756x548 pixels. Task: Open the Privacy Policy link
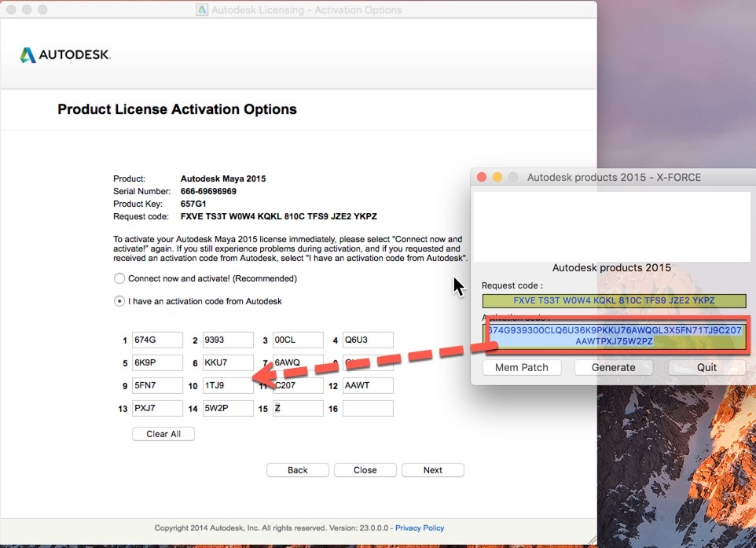(x=420, y=528)
